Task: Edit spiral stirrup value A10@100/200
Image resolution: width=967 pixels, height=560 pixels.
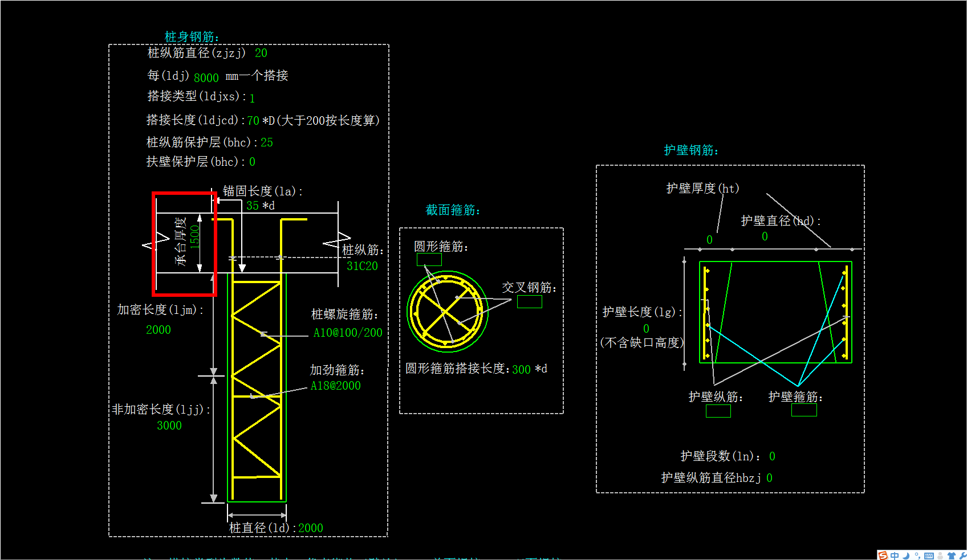Action: pyautogui.click(x=348, y=333)
